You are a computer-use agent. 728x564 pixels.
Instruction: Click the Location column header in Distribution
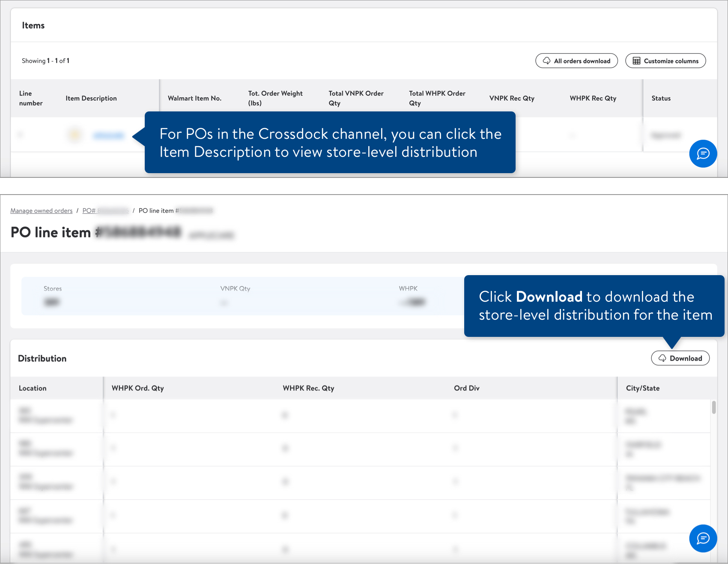32,388
